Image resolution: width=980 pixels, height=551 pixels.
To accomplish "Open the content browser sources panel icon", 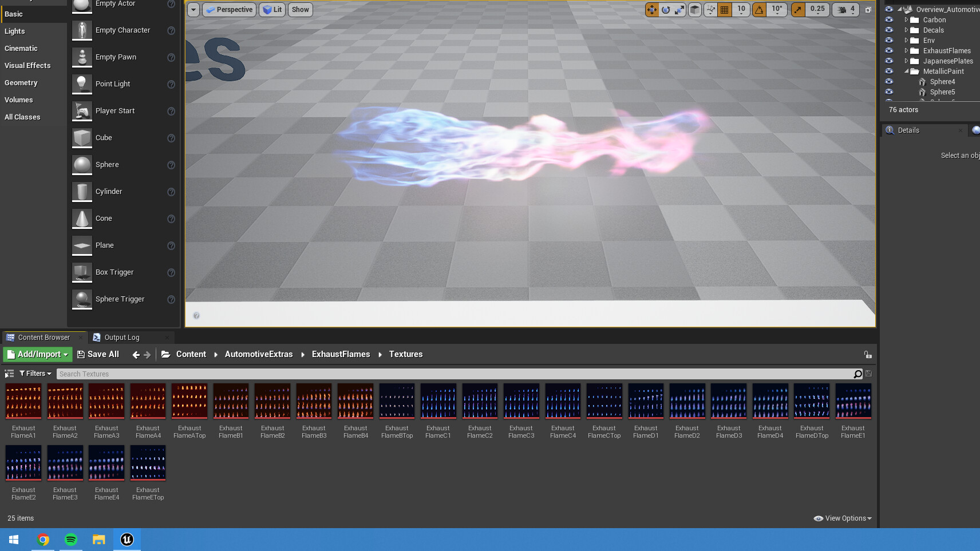I will click(x=9, y=374).
